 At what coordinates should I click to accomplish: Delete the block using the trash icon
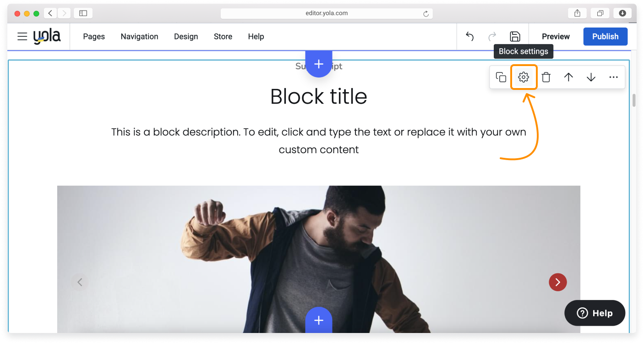tap(546, 77)
